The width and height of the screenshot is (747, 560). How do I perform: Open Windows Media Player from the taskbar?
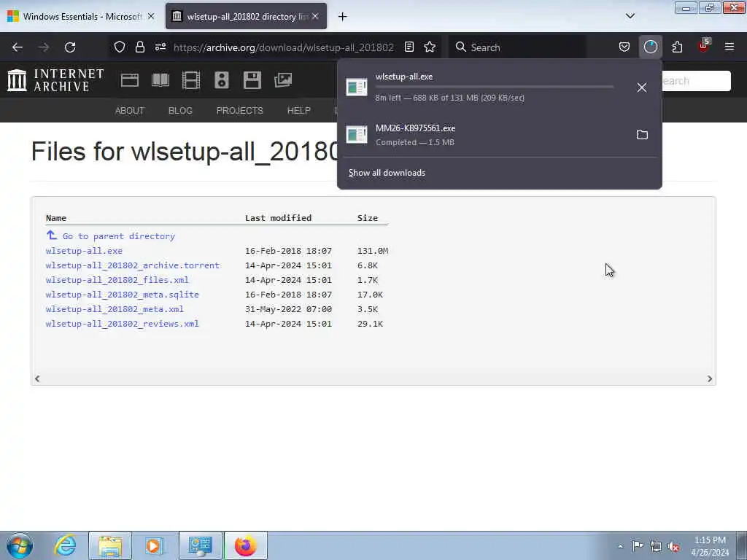(154, 545)
